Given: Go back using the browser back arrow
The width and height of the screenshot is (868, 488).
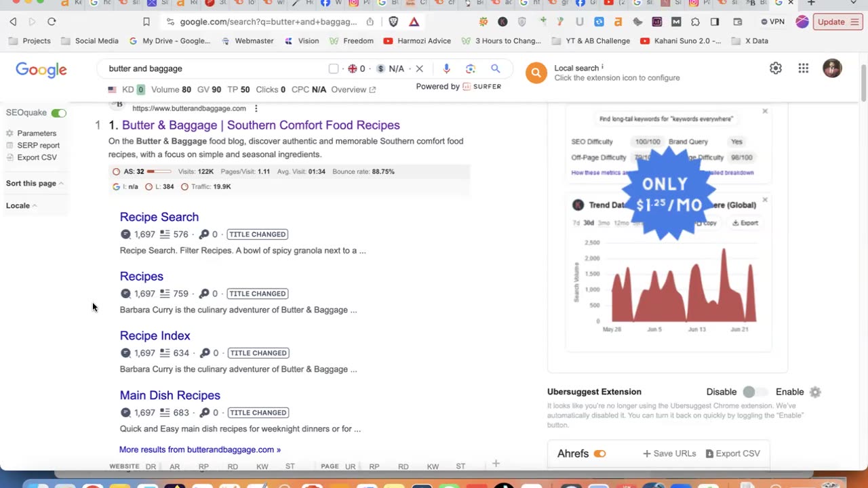Looking at the screenshot, I should tap(13, 22).
